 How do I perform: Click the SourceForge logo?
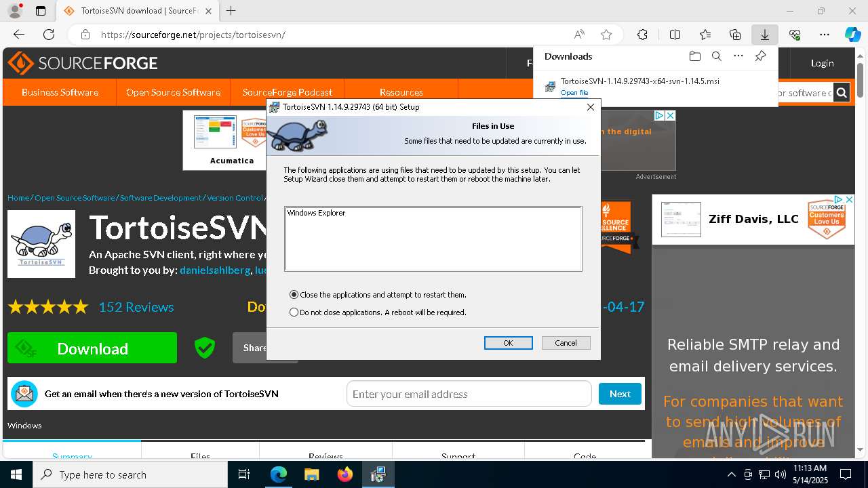coord(83,63)
